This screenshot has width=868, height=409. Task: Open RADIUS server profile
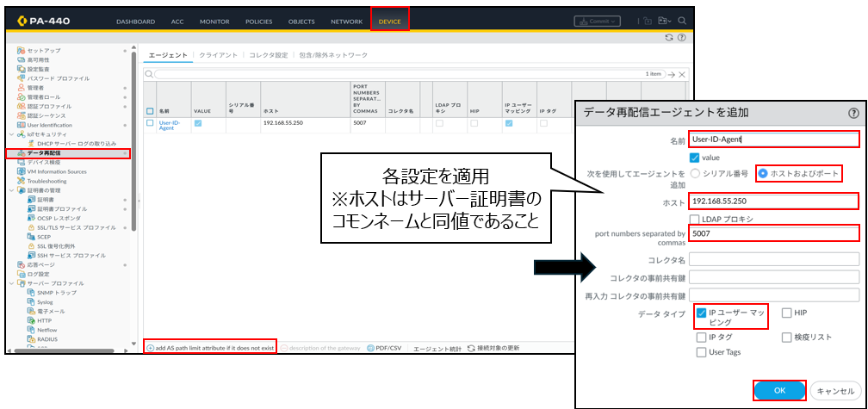coord(46,339)
